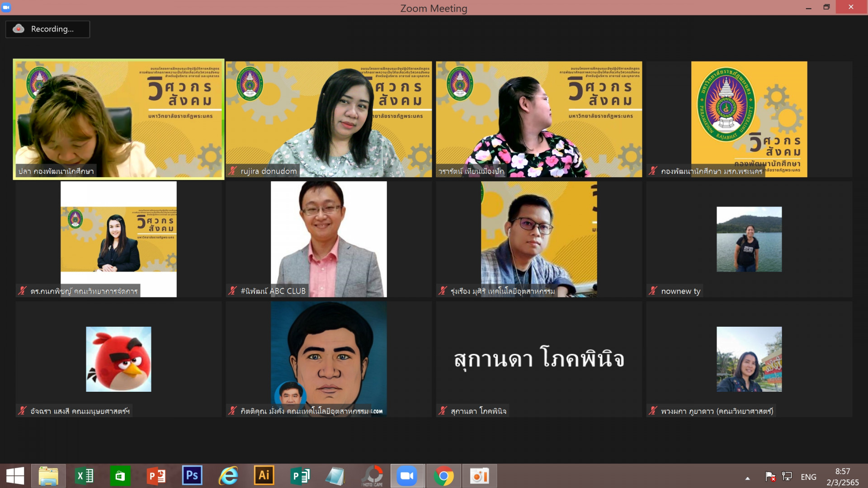Click muted mic icon of พวงผกา ภูยาดาว
The height and width of the screenshot is (488, 868).
click(x=653, y=411)
